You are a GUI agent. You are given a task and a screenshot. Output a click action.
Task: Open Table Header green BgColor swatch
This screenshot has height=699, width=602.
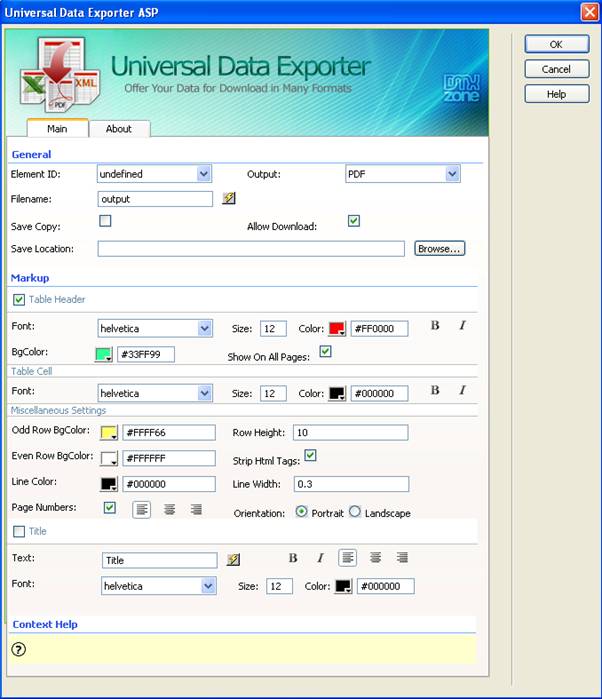[x=103, y=354]
